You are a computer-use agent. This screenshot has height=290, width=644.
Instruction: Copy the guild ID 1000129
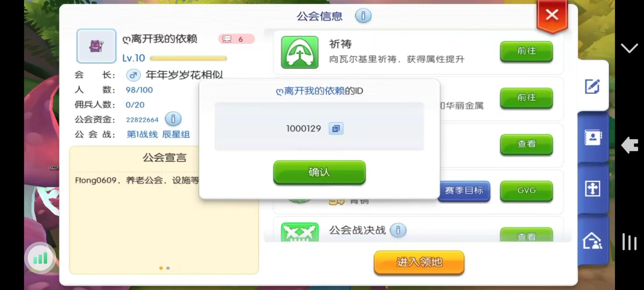(x=336, y=129)
